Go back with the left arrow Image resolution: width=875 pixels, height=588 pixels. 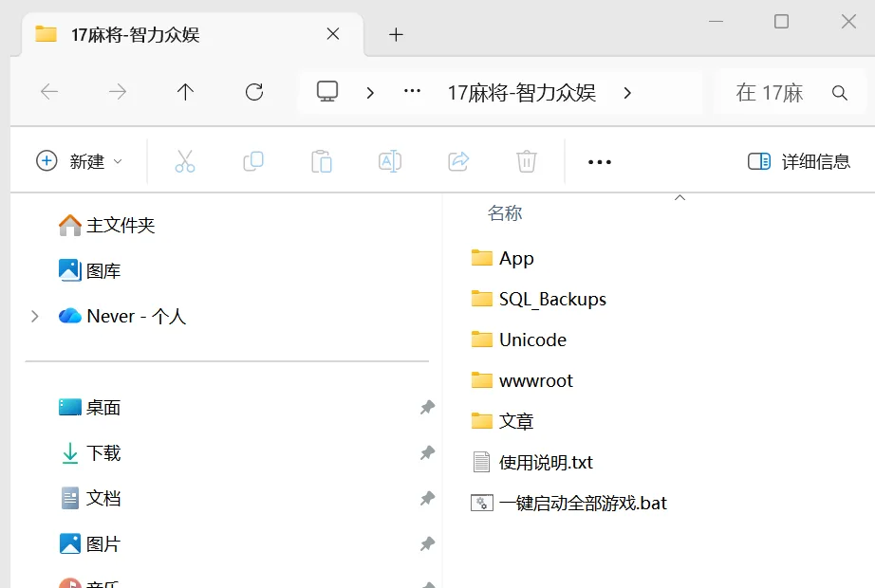[49, 91]
